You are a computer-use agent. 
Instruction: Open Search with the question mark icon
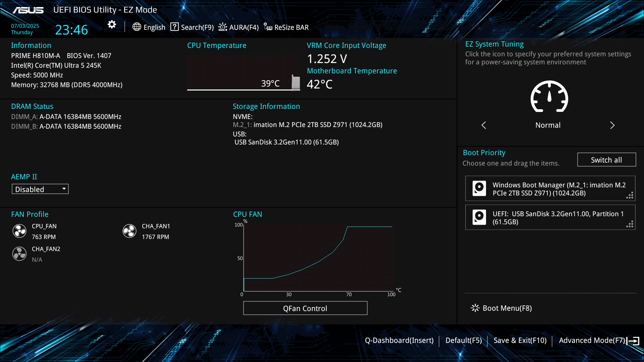(174, 27)
